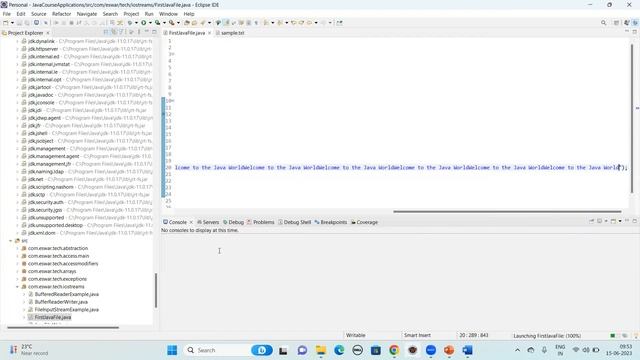Collapse the com.eswar.tech.iostreams package
Image resolution: width=640 pixels, height=360 pixels.
point(17,287)
